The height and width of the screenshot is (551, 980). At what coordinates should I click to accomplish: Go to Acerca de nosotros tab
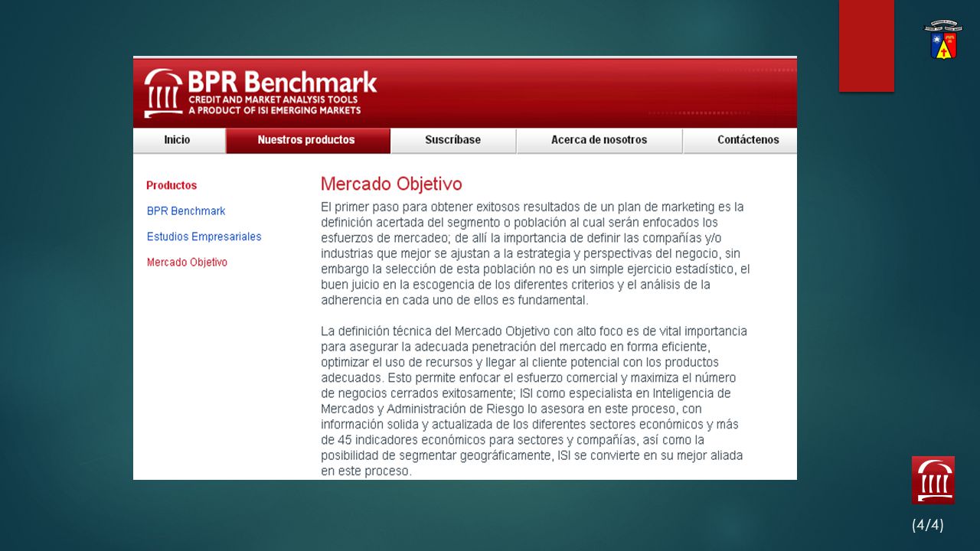599,140
